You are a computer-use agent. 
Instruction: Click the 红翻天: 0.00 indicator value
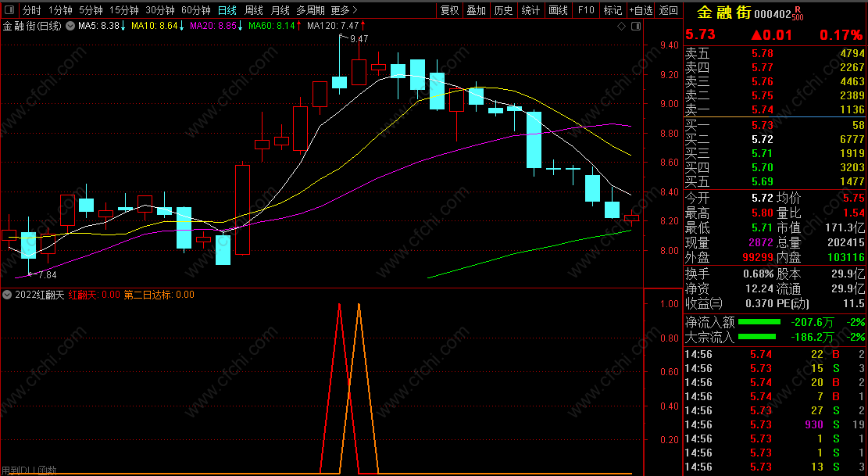tap(94, 295)
